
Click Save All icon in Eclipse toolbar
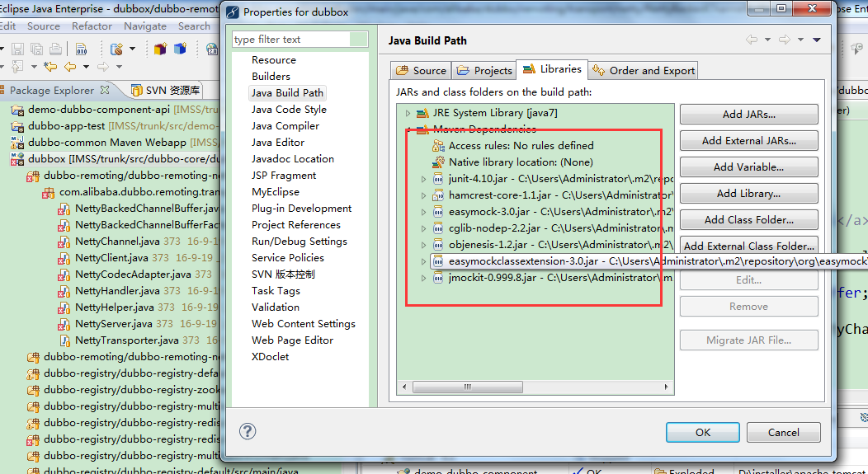tap(36, 49)
